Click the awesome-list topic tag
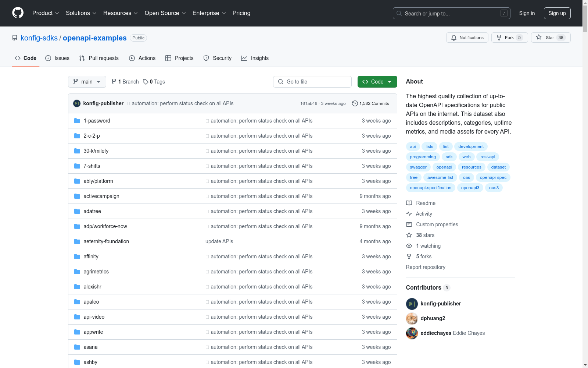The image size is (588, 368). click(440, 177)
